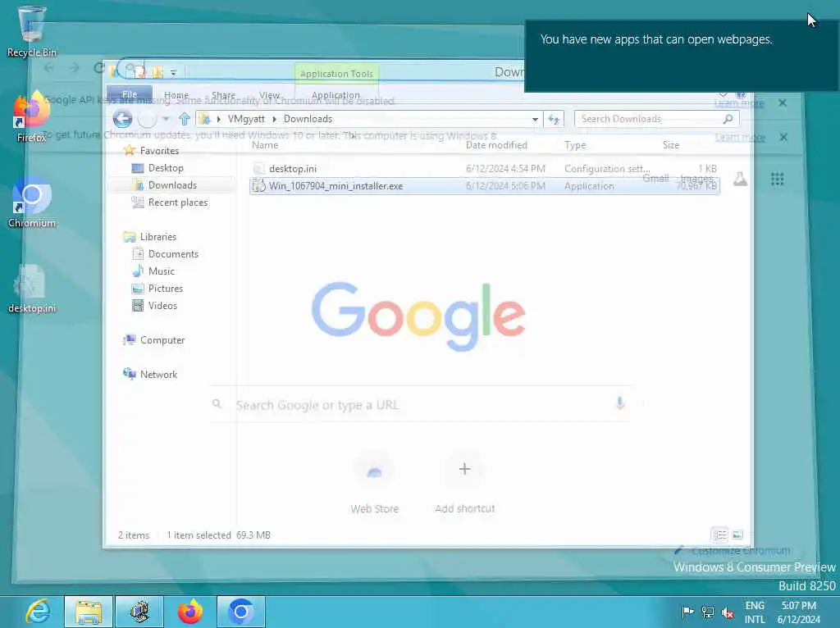Viewport: 840px width, 628px height.
Task: Sort by Size column header
Action: (671, 144)
